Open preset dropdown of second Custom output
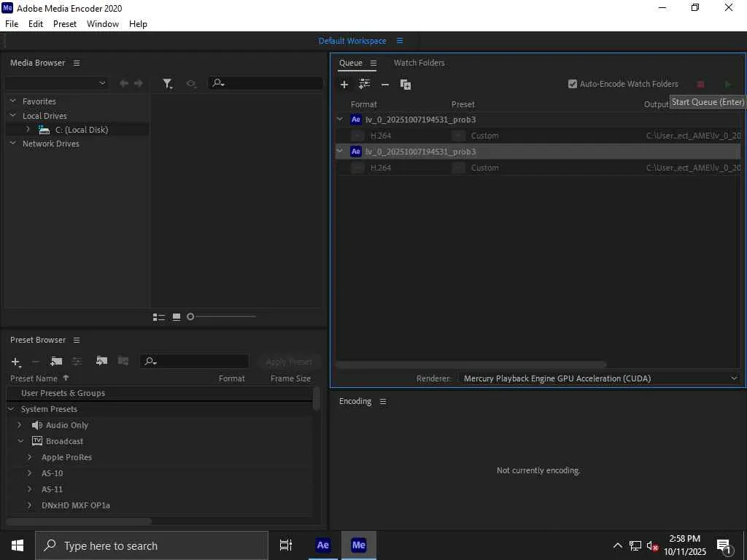Image resolution: width=747 pixels, height=560 pixels. (x=458, y=168)
